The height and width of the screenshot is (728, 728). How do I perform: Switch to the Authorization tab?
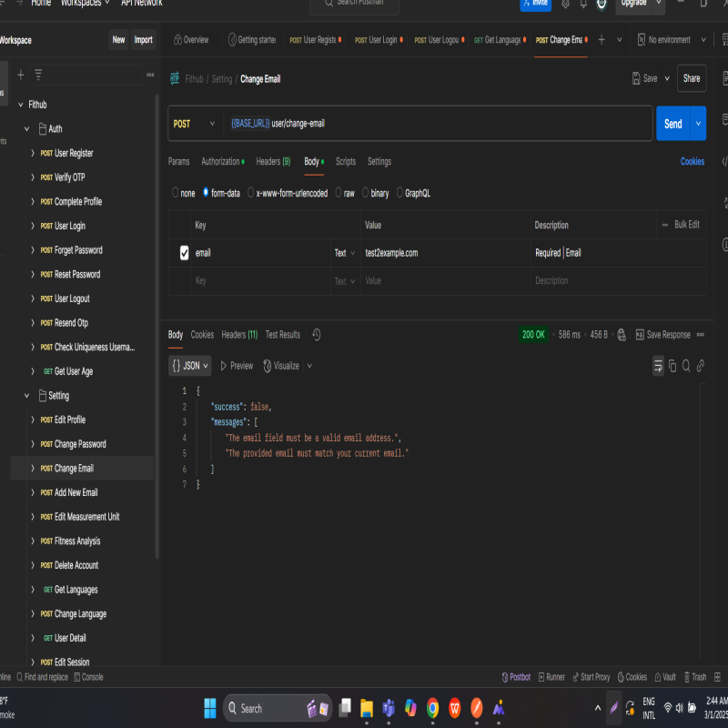coord(221,161)
